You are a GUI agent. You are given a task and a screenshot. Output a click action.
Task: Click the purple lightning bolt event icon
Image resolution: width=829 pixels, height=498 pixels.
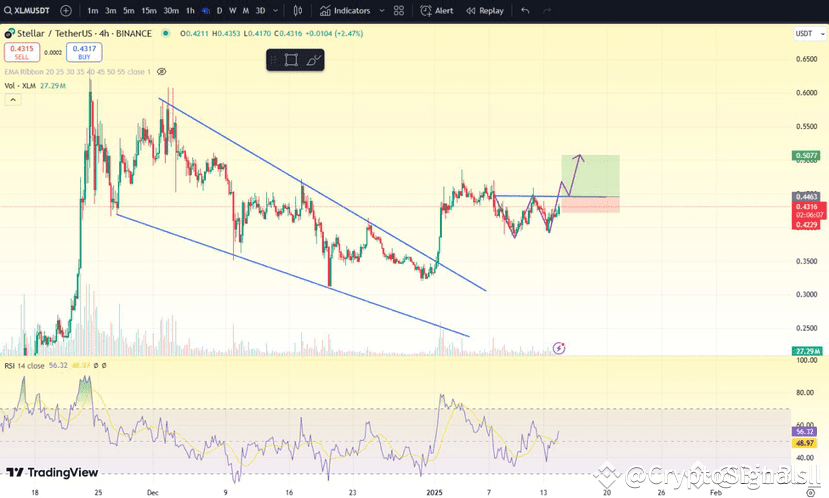559,348
